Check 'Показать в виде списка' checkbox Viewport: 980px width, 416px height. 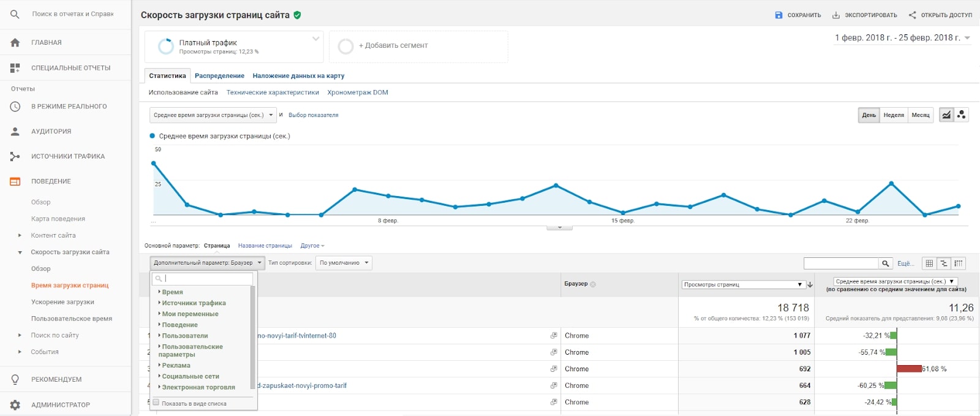click(x=156, y=403)
